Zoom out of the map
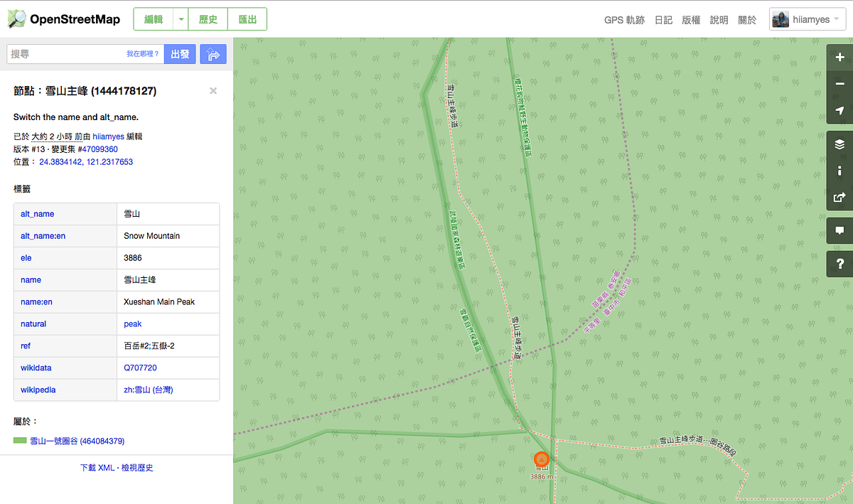This screenshot has width=853, height=504. 839,84
